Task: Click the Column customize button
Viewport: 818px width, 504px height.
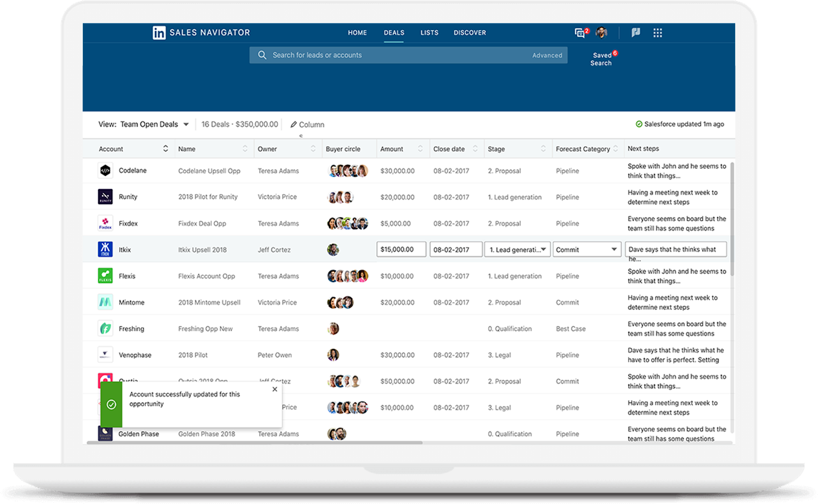Action: (307, 125)
